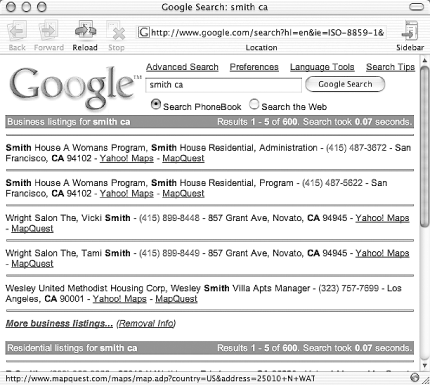Open the Sidebar panel
This screenshot has height=385, width=431.
tap(410, 31)
